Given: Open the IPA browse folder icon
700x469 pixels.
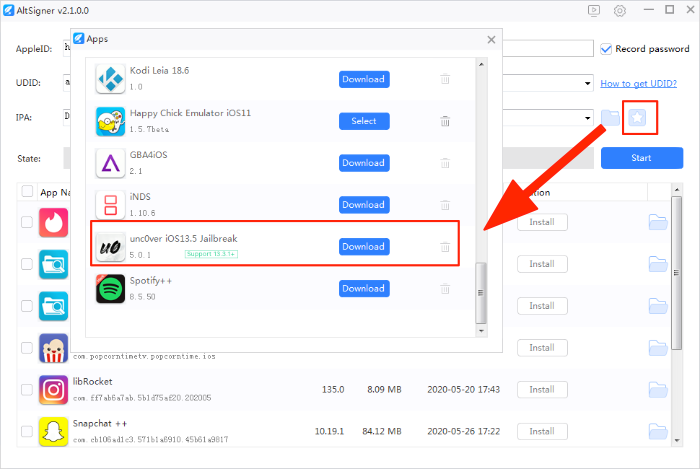Looking at the screenshot, I should [x=610, y=118].
